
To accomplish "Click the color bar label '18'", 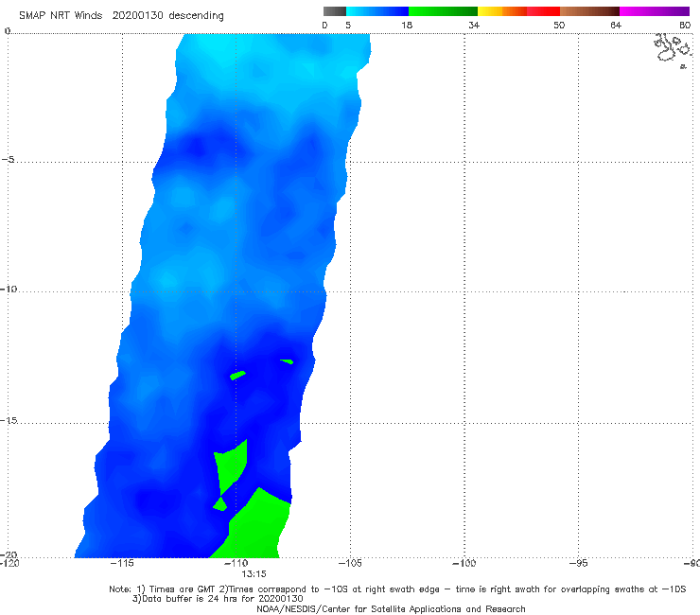I will click(407, 26).
